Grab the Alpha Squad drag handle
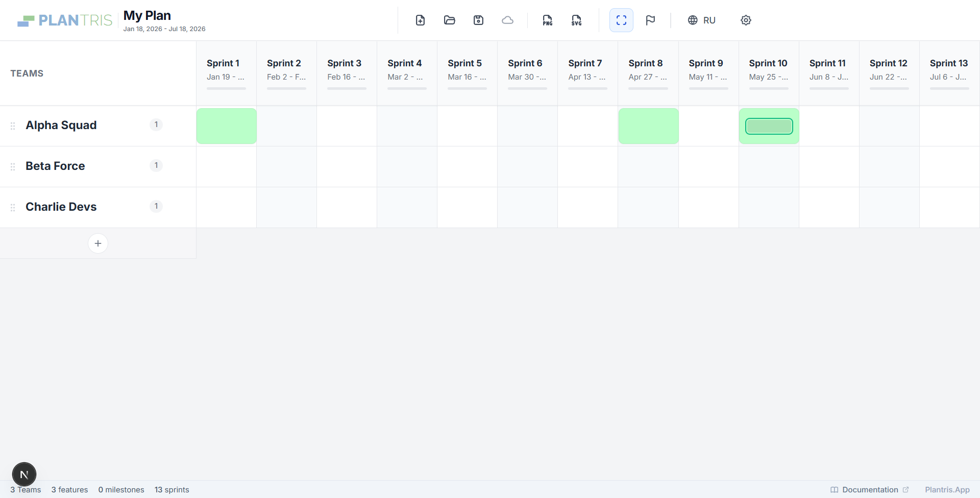Screen dimensions: 980x498 tap(13, 126)
